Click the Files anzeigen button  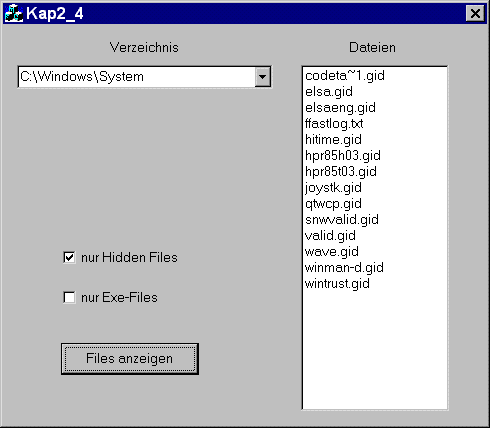[x=130, y=359]
